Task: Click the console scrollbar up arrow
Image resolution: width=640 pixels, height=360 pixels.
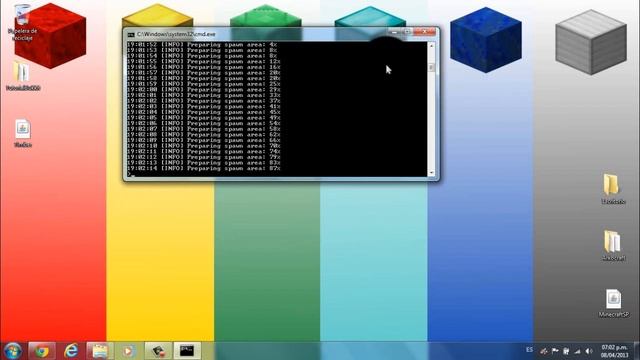Action: (x=431, y=46)
